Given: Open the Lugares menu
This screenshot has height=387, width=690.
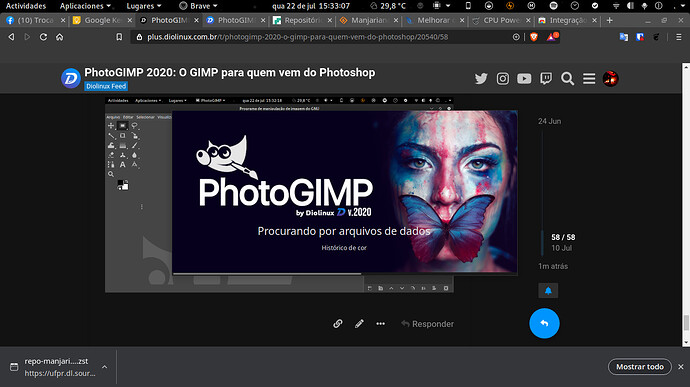Looking at the screenshot, I should [x=143, y=6].
